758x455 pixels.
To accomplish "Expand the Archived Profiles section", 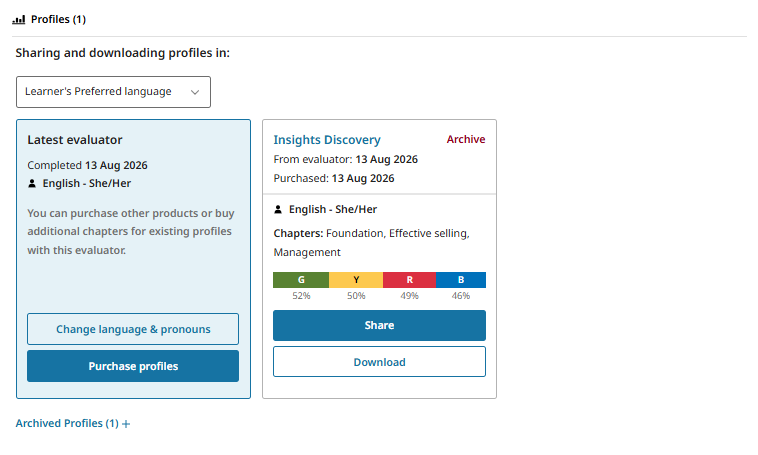I will 73,424.
